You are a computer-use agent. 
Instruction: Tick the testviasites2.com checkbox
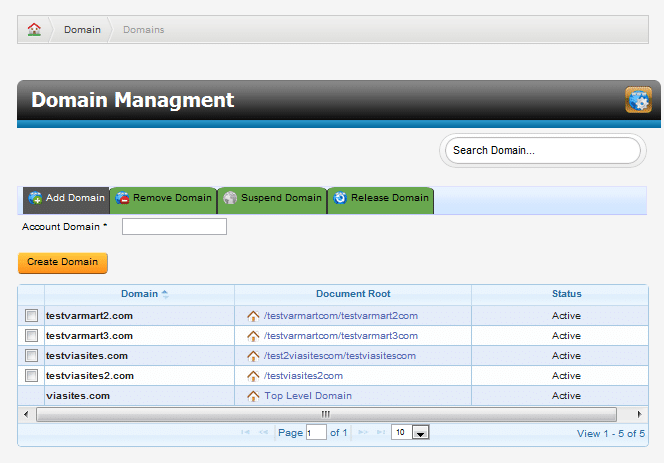[x=31, y=376]
